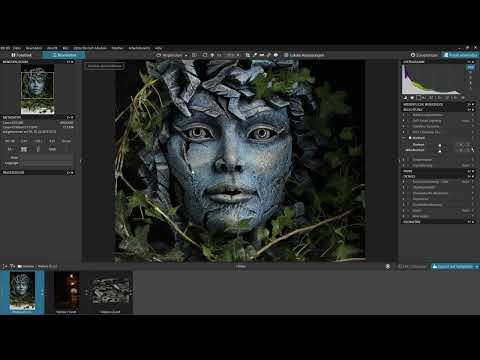480x360 pixels.
Task: Open the dropdown arrow beside Vergleichen
Action: coord(186,55)
